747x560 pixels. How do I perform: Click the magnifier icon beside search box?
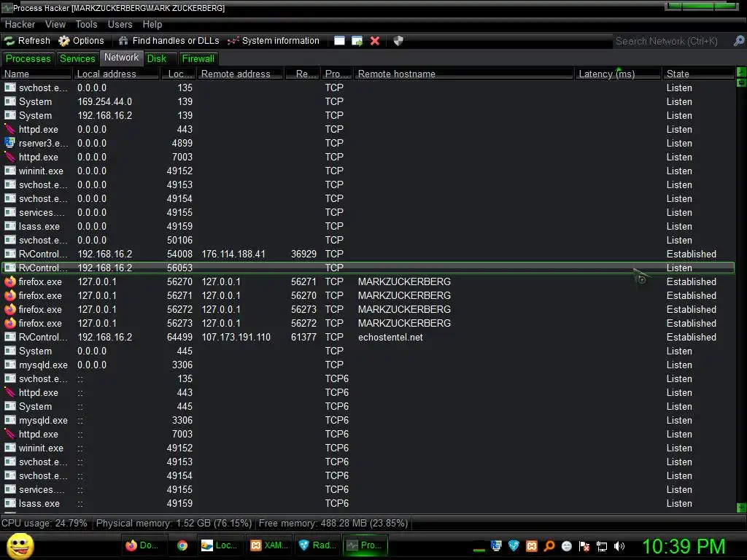coord(738,41)
